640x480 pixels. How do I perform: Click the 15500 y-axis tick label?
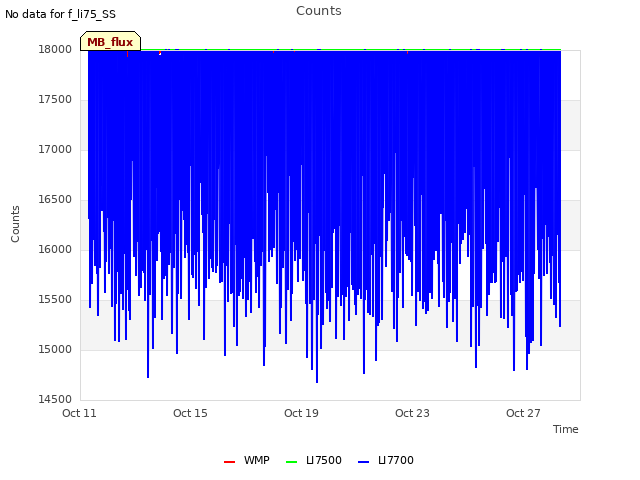pyautogui.click(x=55, y=300)
